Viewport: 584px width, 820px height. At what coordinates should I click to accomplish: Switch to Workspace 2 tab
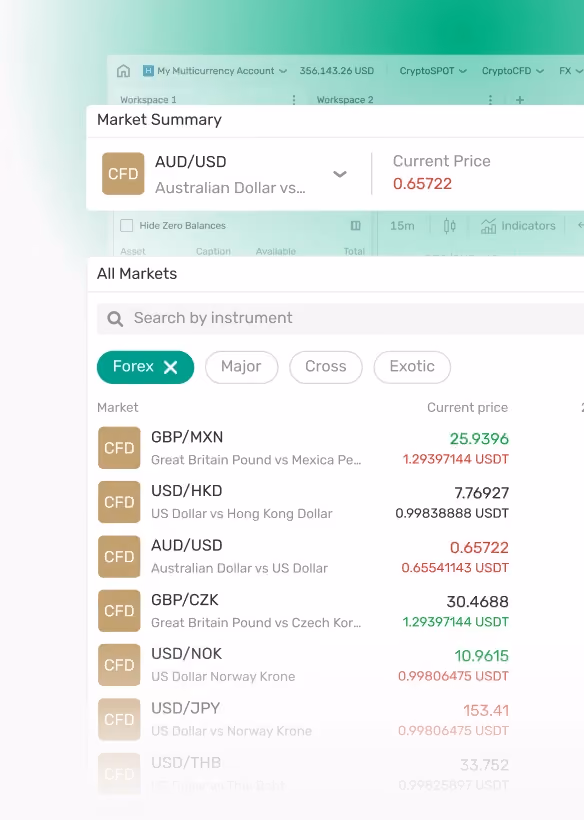345,100
